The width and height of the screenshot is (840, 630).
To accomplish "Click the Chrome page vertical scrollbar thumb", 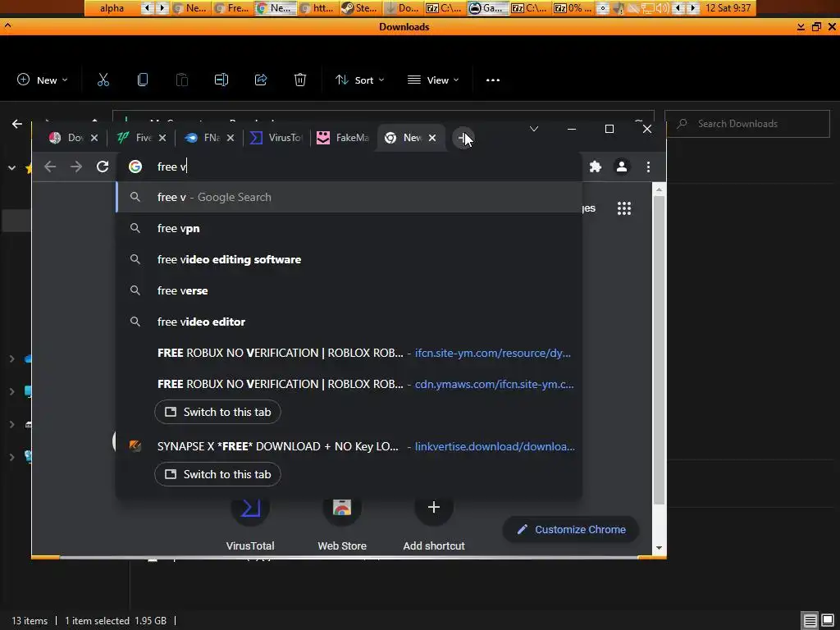I will (x=659, y=350).
